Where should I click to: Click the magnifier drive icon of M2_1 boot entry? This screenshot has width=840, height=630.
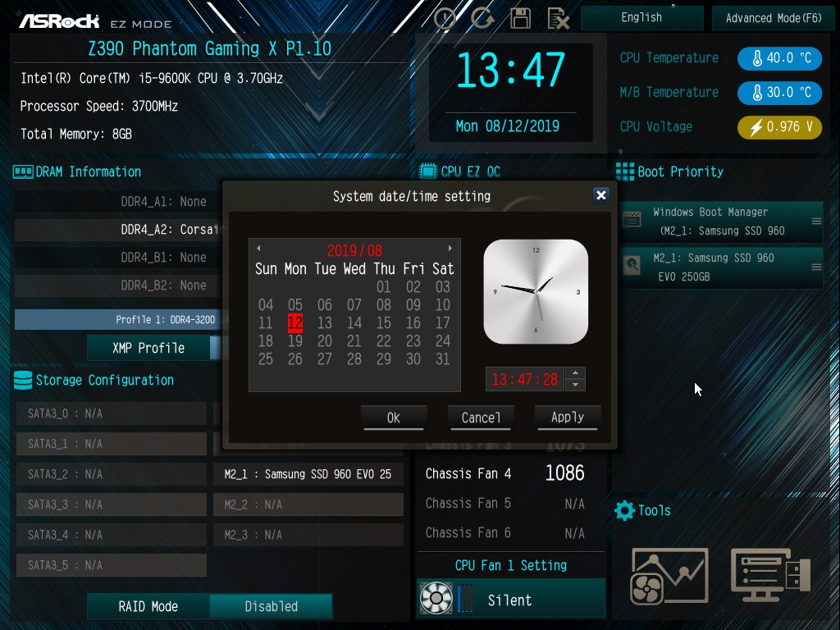[632, 265]
